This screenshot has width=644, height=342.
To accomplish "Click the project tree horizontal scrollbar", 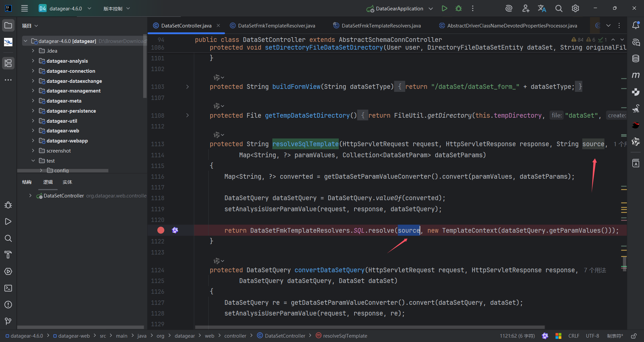I will 62,171.
